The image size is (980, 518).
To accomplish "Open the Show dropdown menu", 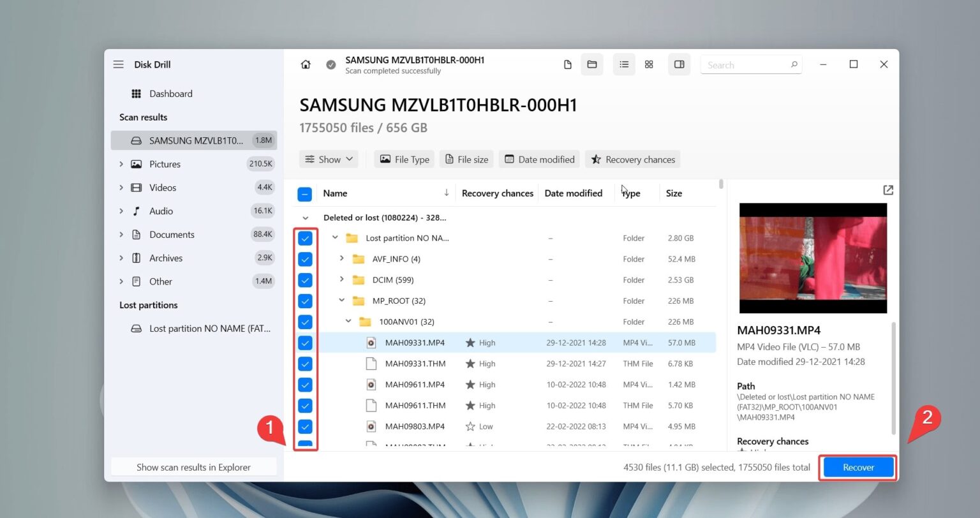I will pos(328,159).
